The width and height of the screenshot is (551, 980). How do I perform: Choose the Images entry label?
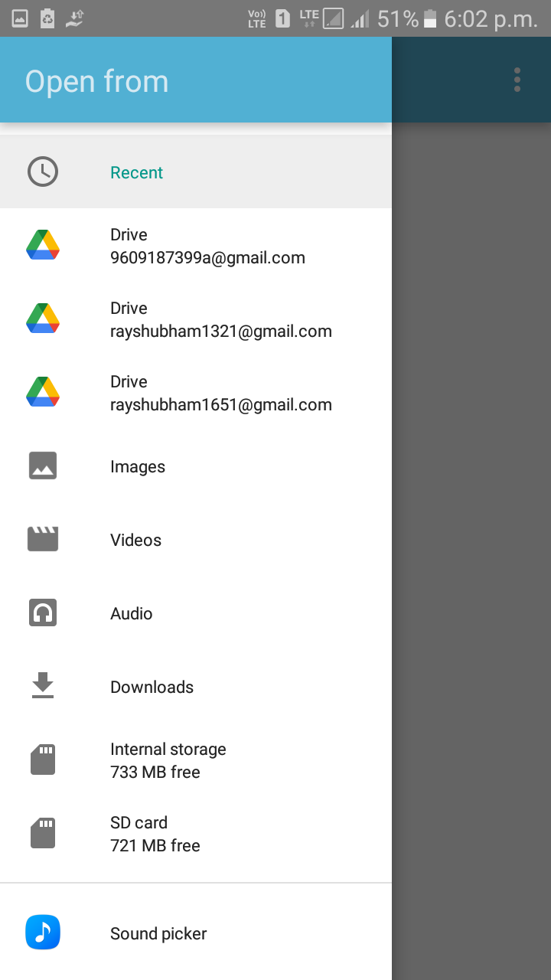(x=138, y=466)
